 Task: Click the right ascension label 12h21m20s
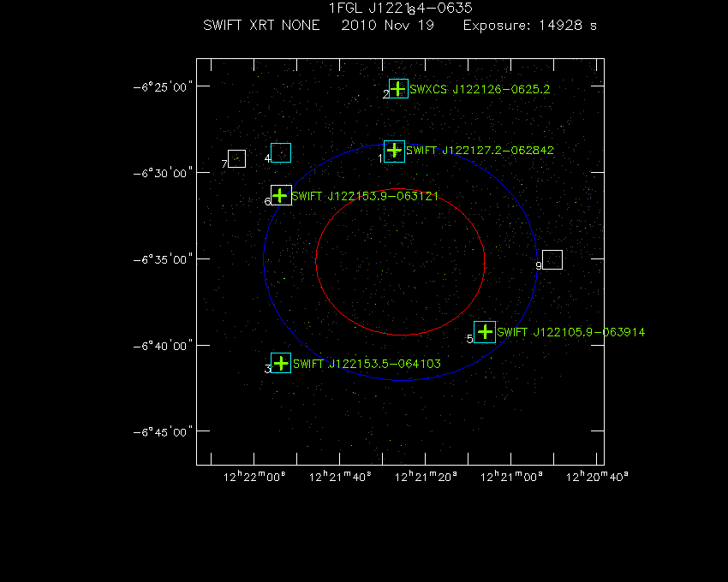point(426,477)
